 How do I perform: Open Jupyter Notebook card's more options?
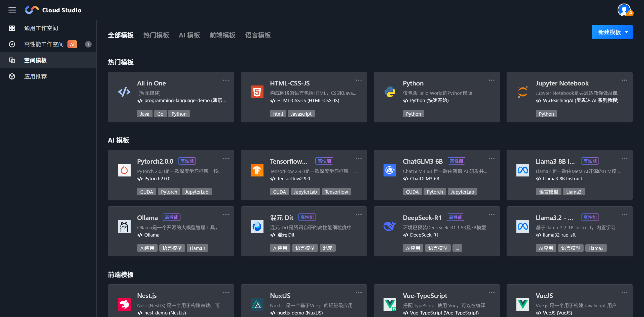624,80
